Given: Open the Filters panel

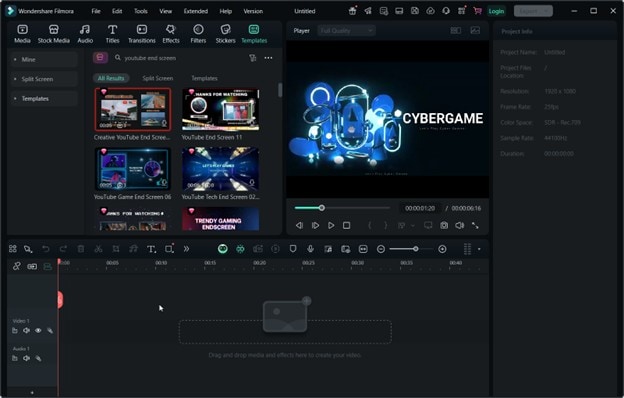Looking at the screenshot, I should point(198,34).
